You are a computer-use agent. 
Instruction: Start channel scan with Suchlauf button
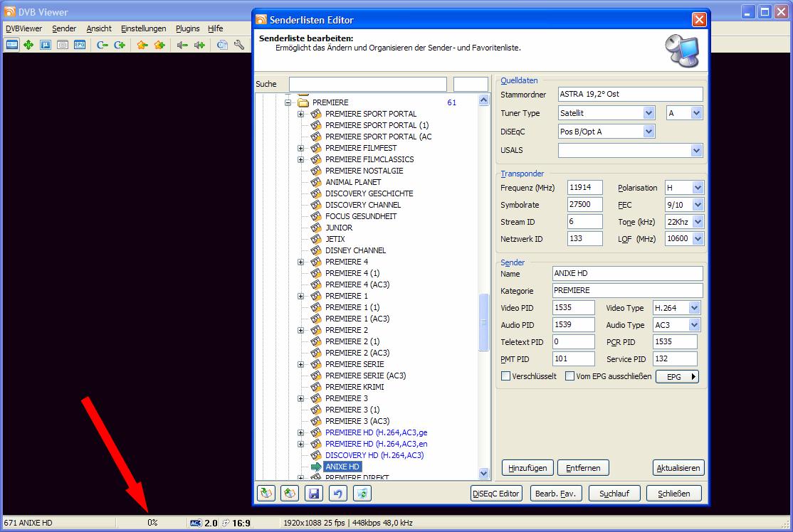tap(614, 493)
